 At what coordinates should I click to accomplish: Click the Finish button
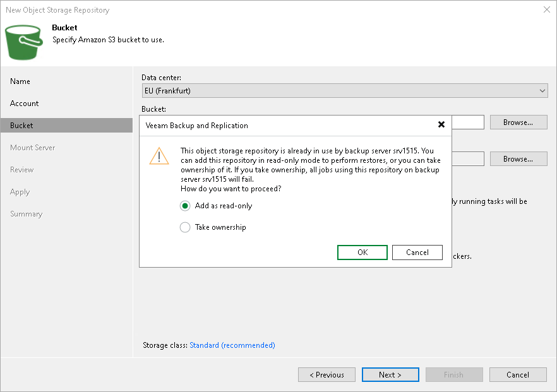454,375
